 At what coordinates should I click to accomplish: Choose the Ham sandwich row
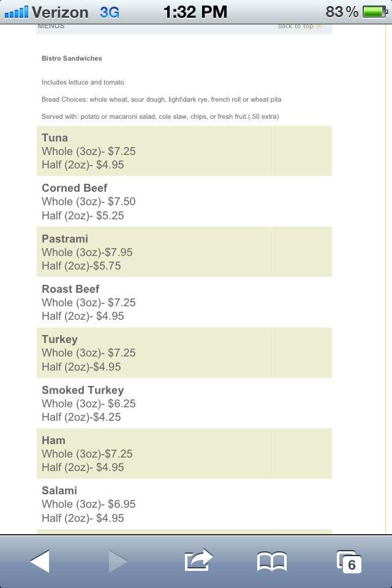(184, 453)
